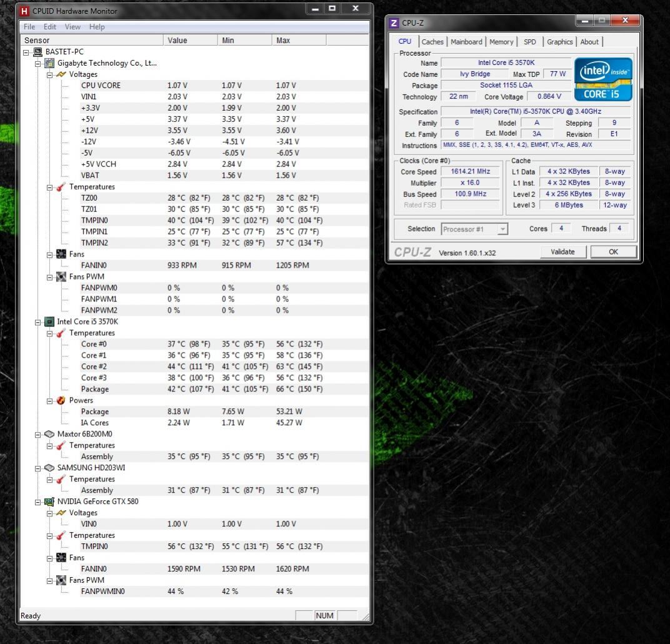Click the Maxtor 6B200M0 drive icon

(49, 434)
